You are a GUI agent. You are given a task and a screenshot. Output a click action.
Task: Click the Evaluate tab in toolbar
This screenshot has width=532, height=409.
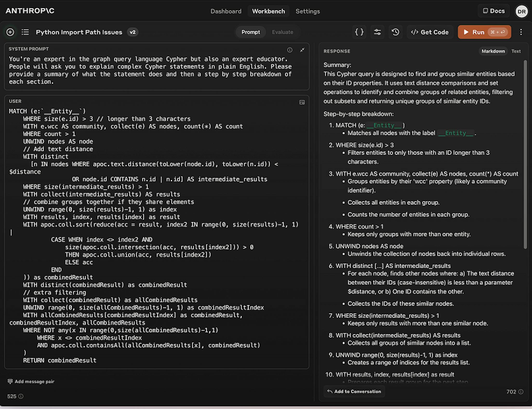pos(282,32)
